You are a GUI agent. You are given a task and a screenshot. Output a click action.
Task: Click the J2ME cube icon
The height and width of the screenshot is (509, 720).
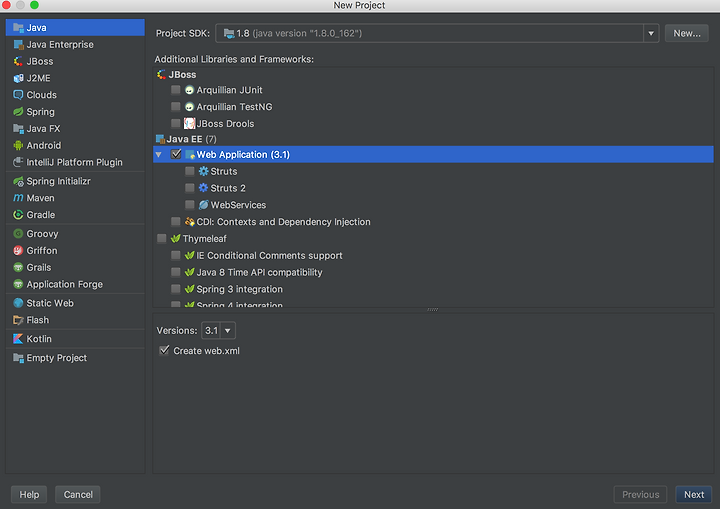point(18,78)
